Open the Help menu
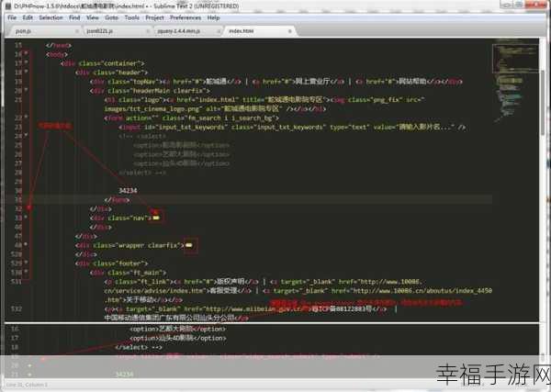Viewport: 551px width, 392px height. pos(213,17)
